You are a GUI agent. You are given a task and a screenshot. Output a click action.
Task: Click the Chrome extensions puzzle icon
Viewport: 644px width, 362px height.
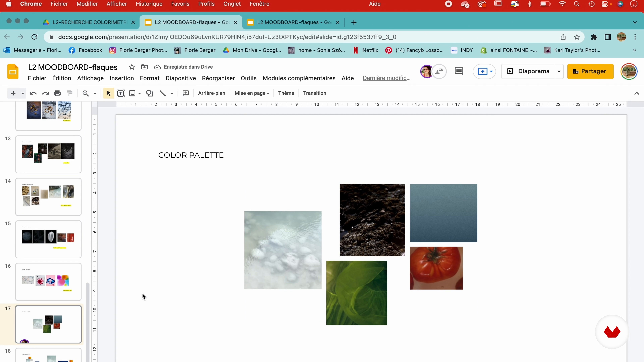click(594, 37)
